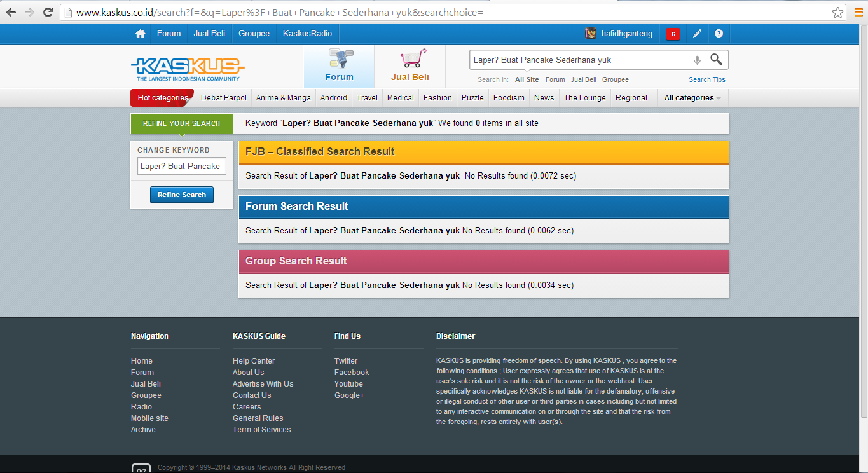Viewport: 868px width, 473px height.
Task: Activate voice search microphone icon
Action: click(x=697, y=60)
